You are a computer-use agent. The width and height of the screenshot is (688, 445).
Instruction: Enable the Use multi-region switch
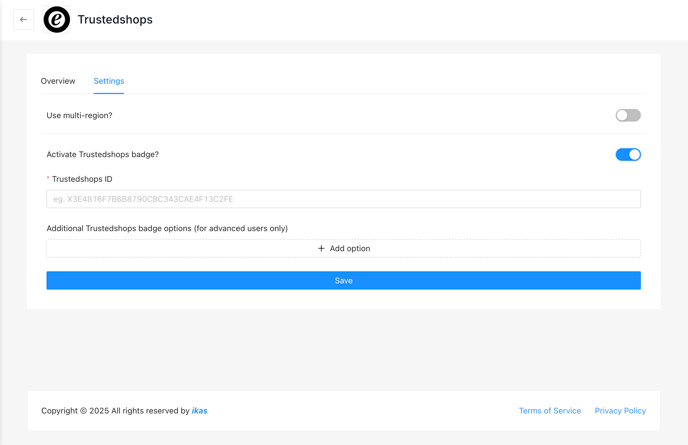628,115
